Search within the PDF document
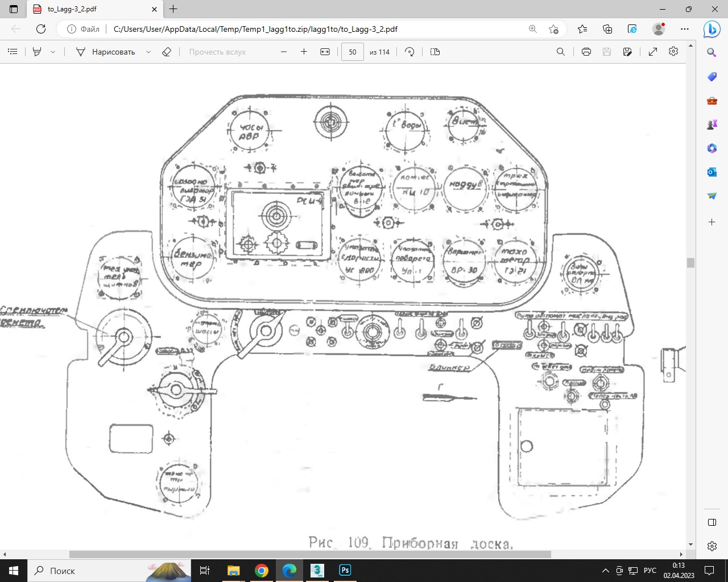The image size is (728, 582). (x=561, y=52)
